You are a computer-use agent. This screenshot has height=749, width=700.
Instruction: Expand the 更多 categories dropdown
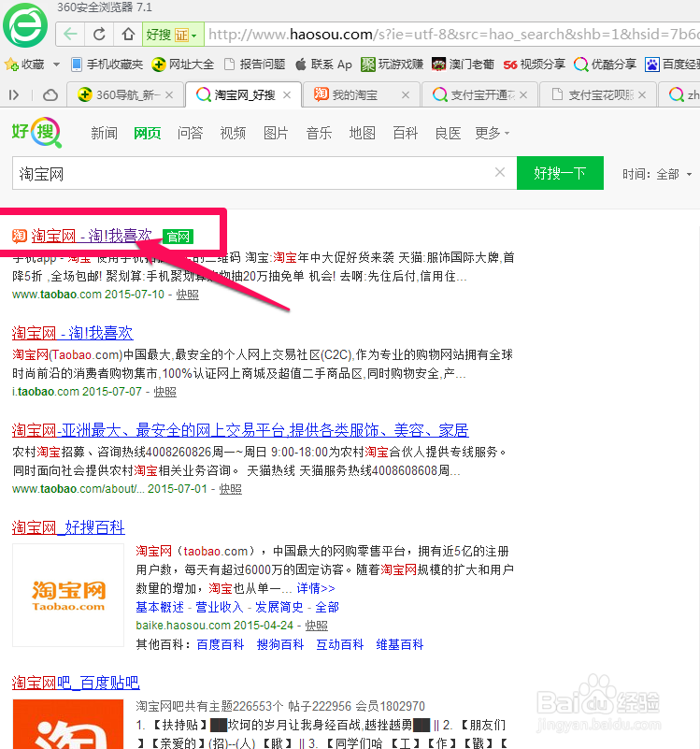point(492,133)
